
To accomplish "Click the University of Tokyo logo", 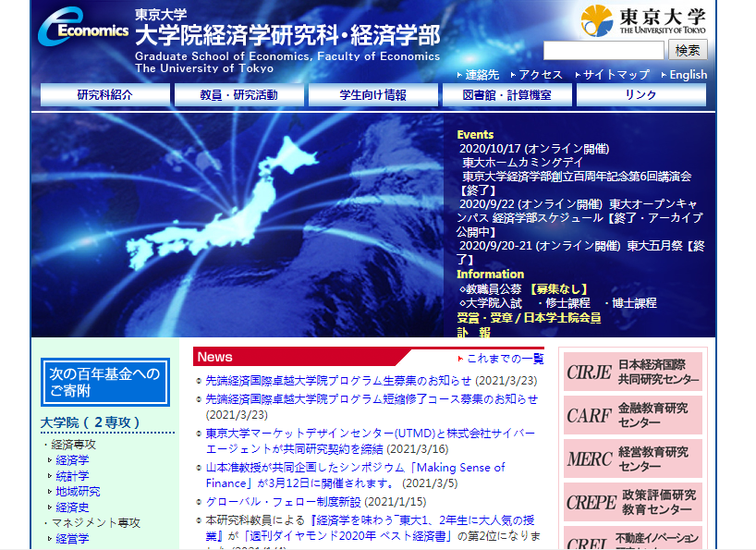I will click(x=643, y=20).
